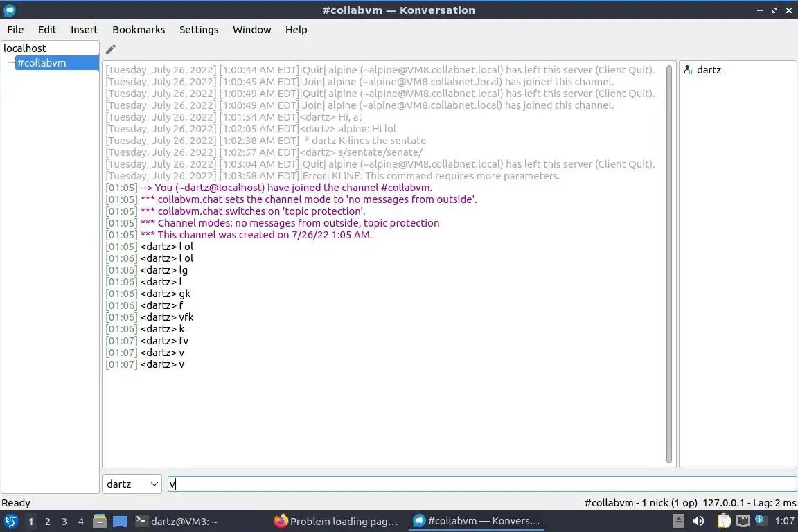Click the chat log vertical scrollbar
The width and height of the screenshot is (798, 532).
pos(668,264)
